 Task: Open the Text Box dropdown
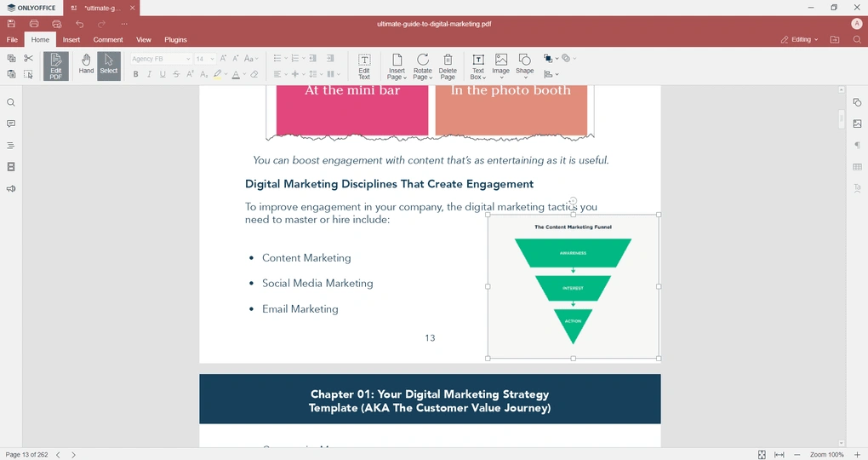pos(478,77)
